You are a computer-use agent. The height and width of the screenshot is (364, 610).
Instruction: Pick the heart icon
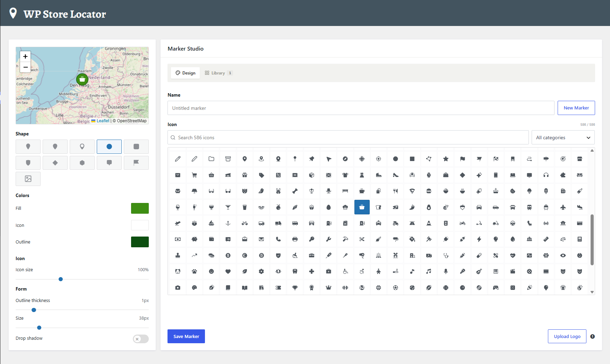coord(228,271)
